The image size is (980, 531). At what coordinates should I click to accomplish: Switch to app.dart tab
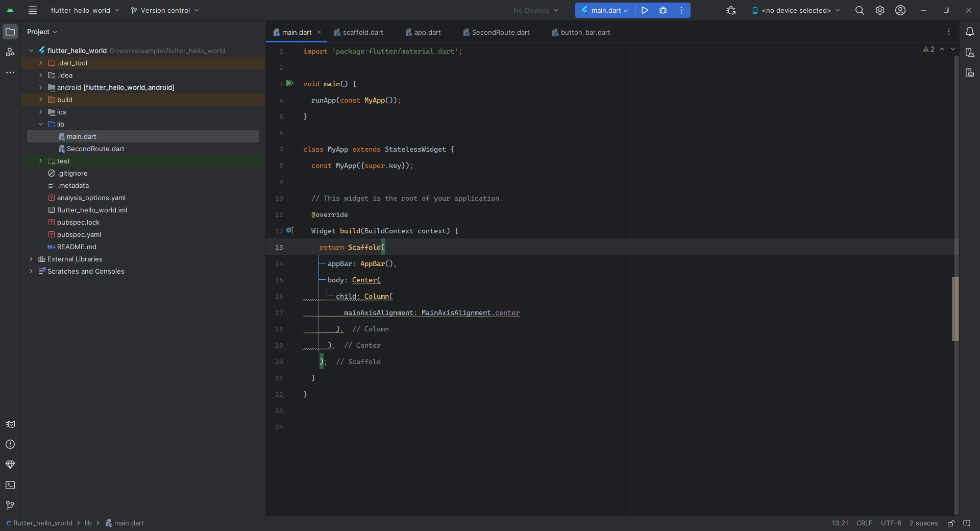coord(423,32)
